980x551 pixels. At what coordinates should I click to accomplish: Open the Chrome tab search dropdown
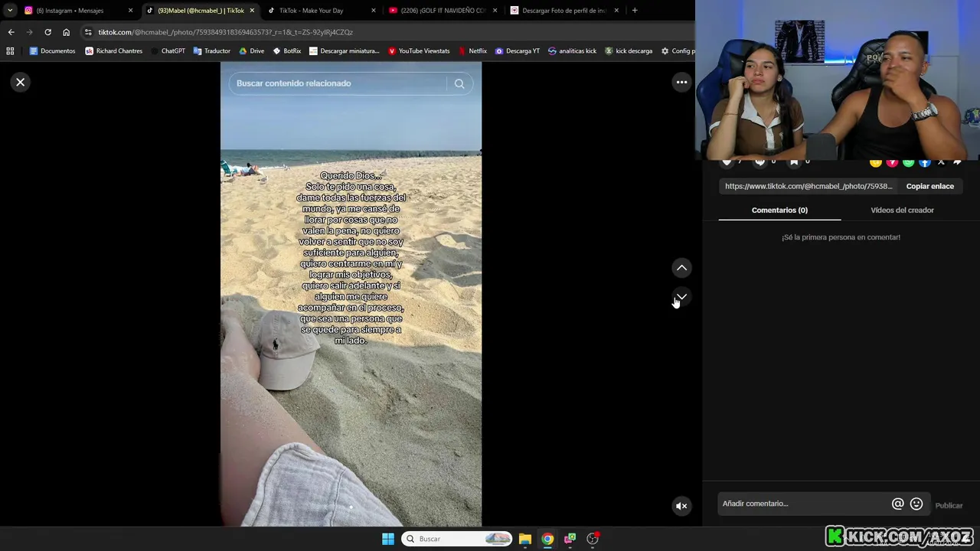tap(10, 11)
